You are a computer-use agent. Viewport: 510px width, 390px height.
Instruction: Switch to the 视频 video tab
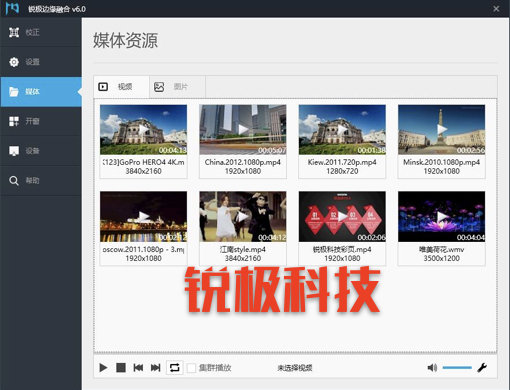(121, 87)
